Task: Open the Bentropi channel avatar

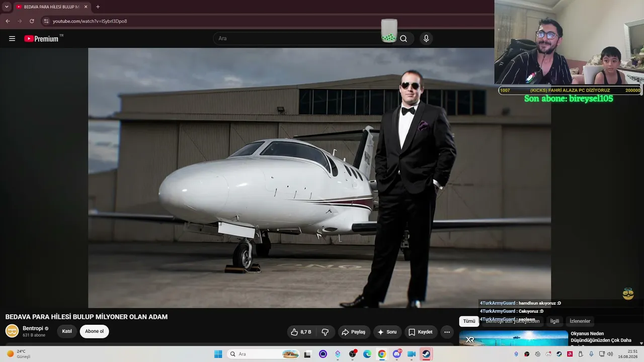Action: pyautogui.click(x=12, y=331)
